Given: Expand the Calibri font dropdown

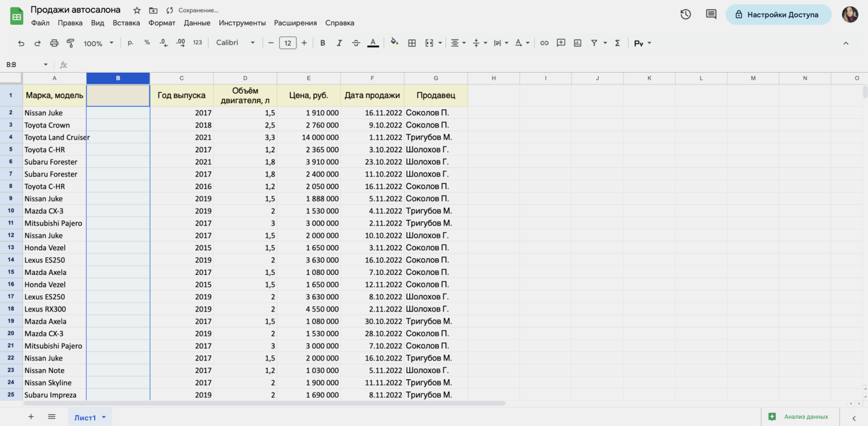Looking at the screenshot, I should click(x=235, y=43).
